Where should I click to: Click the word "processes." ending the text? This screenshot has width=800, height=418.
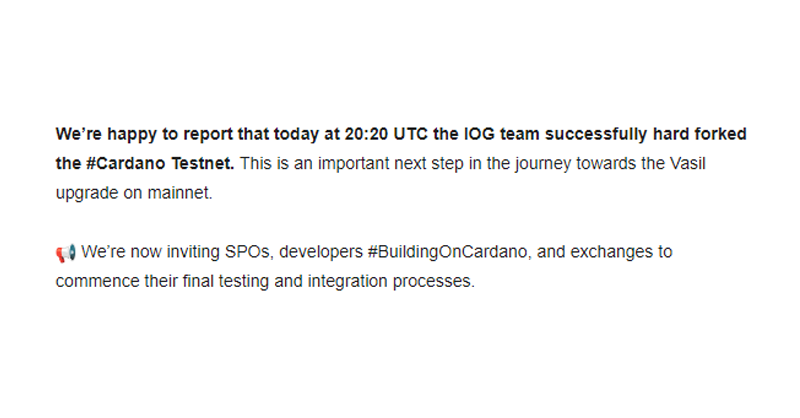click(x=434, y=282)
